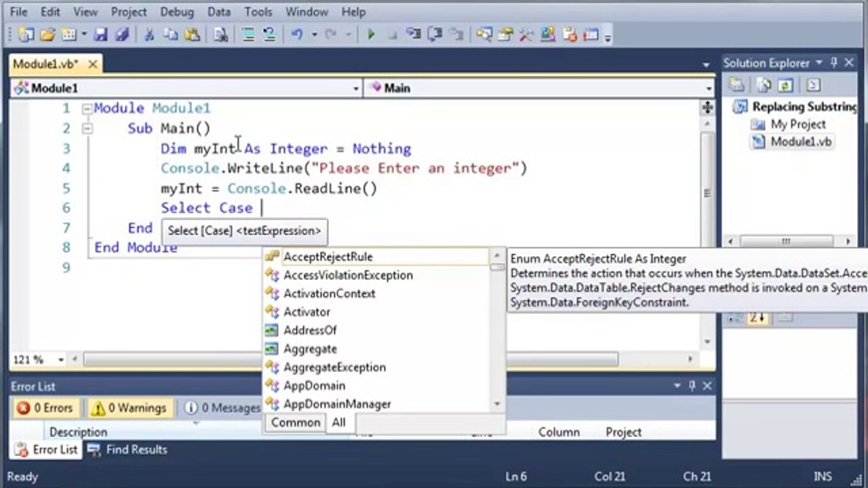Open the Module1 class dropdown

pyautogui.click(x=356, y=88)
